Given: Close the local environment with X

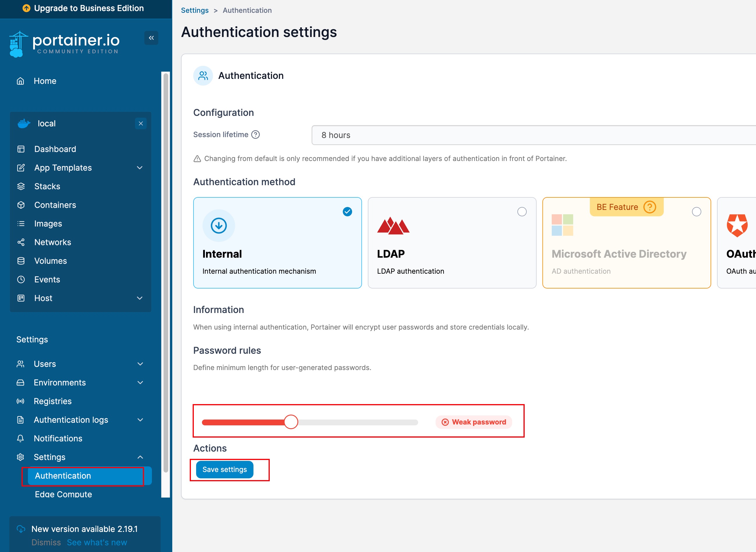Looking at the screenshot, I should 141,124.
